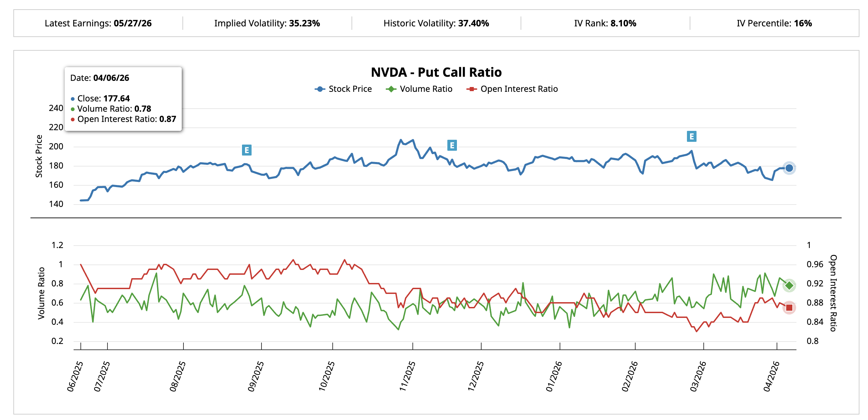Toggle Open Interest Ratio legend entry

512,89
